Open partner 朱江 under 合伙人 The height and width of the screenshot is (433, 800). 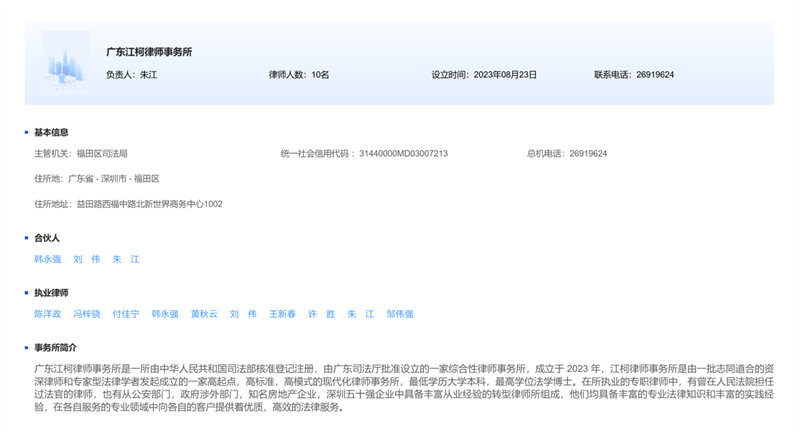point(126,259)
